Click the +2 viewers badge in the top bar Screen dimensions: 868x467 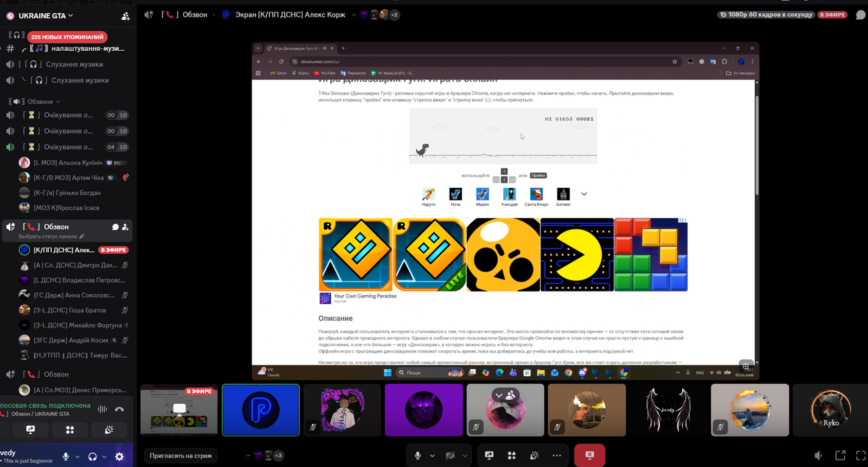pyautogui.click(x=394, y=15)
